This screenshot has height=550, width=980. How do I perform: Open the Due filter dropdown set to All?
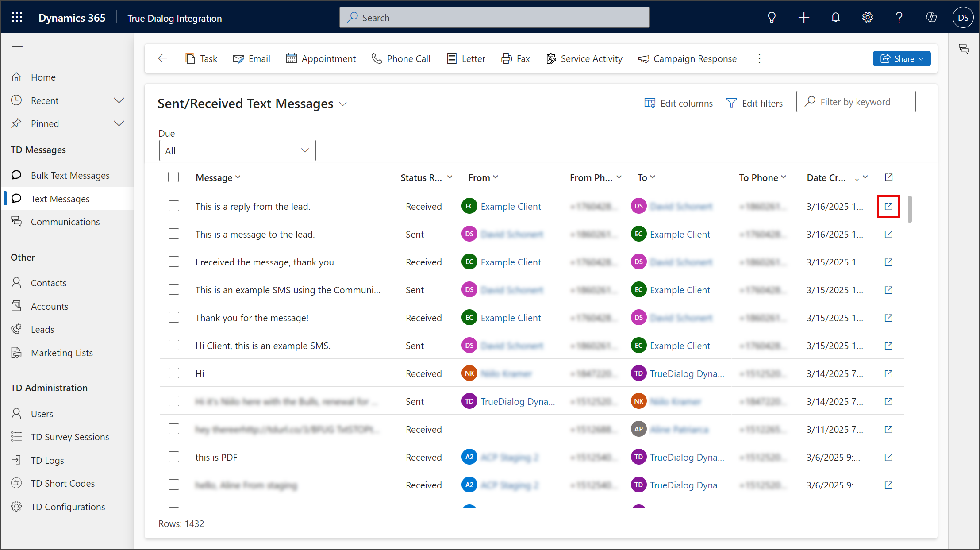click(x=237, y=151)
